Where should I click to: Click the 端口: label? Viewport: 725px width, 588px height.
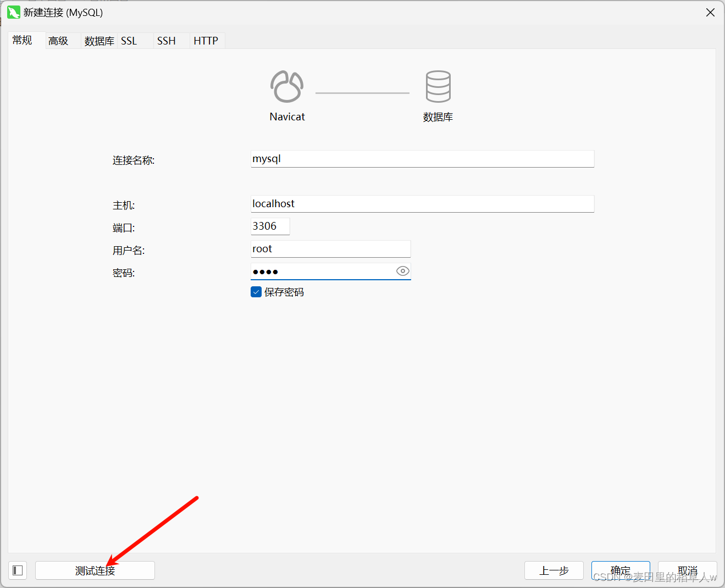(124, 228)
